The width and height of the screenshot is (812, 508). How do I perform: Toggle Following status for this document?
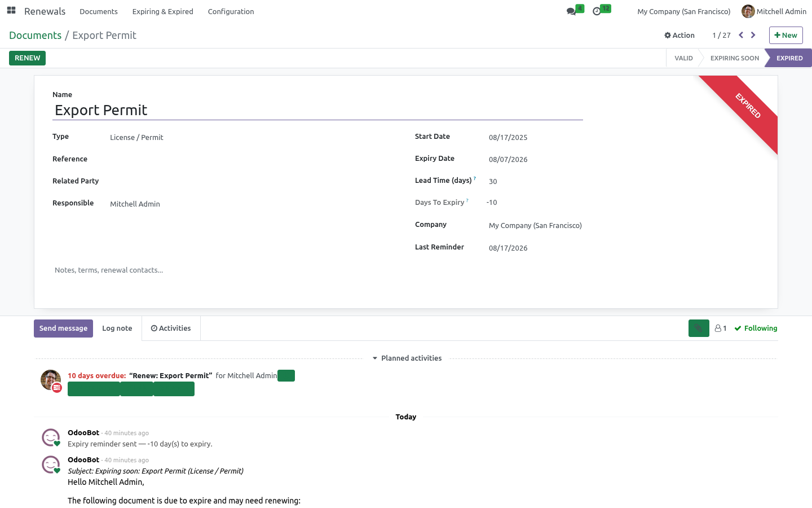pos(756,328)
